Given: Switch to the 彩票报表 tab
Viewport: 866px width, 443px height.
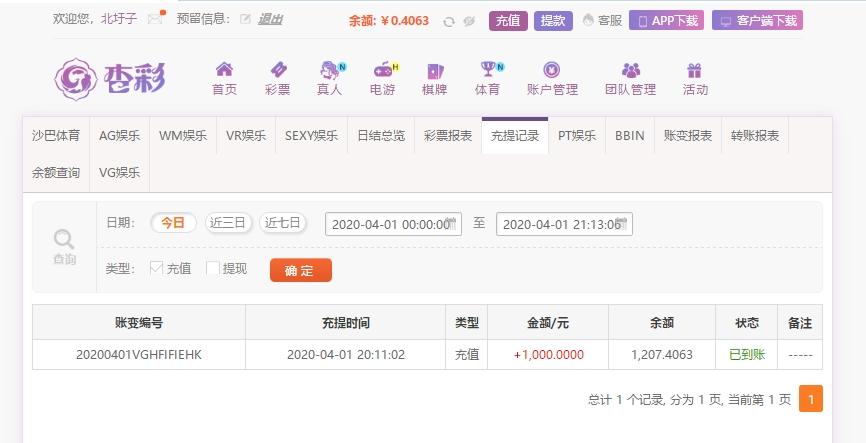Looking at the screenshot, I should pos(448,136).
